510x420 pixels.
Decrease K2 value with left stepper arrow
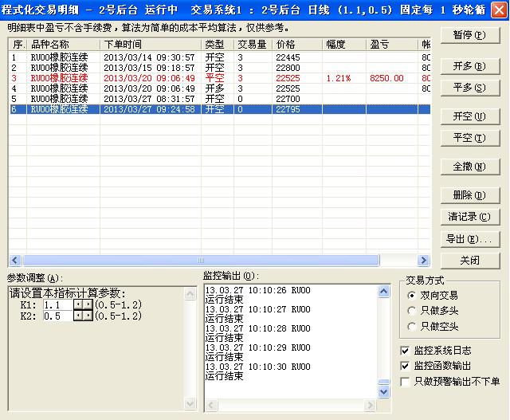click(78, 316)
